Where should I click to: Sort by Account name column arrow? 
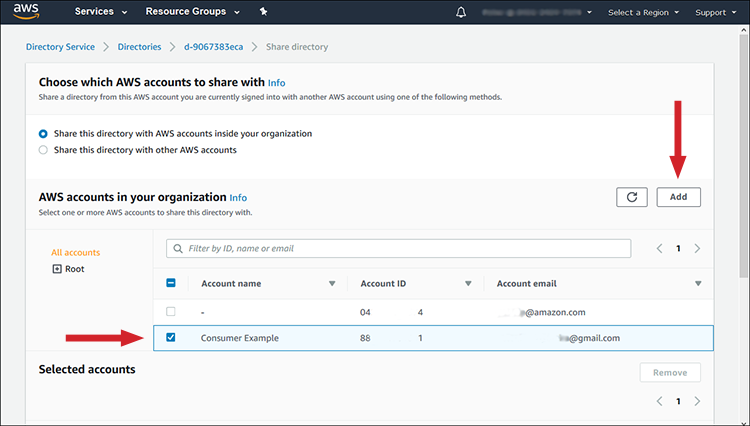pos(332,284)
